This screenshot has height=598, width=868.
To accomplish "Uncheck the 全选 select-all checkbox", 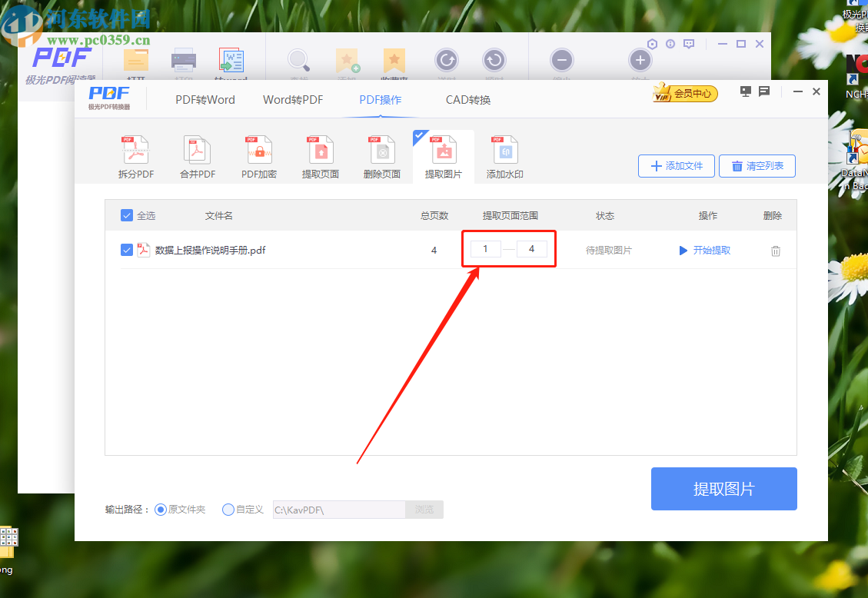I will (x=126, y=215).
